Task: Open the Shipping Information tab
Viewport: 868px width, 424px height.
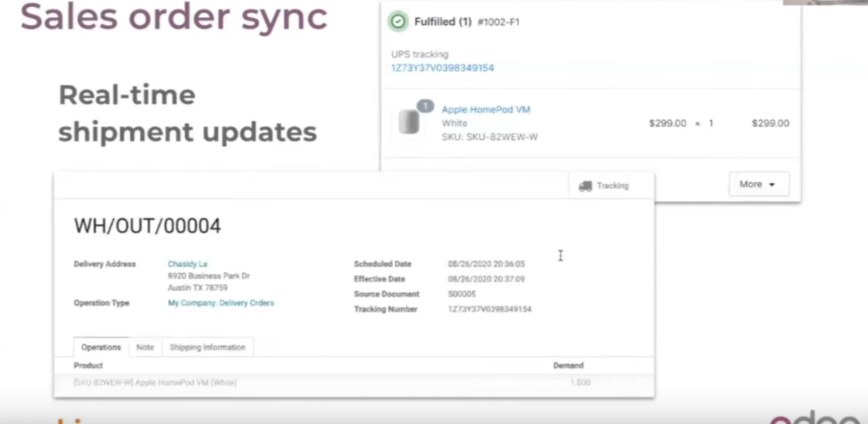Action: [x=208, y=347]
